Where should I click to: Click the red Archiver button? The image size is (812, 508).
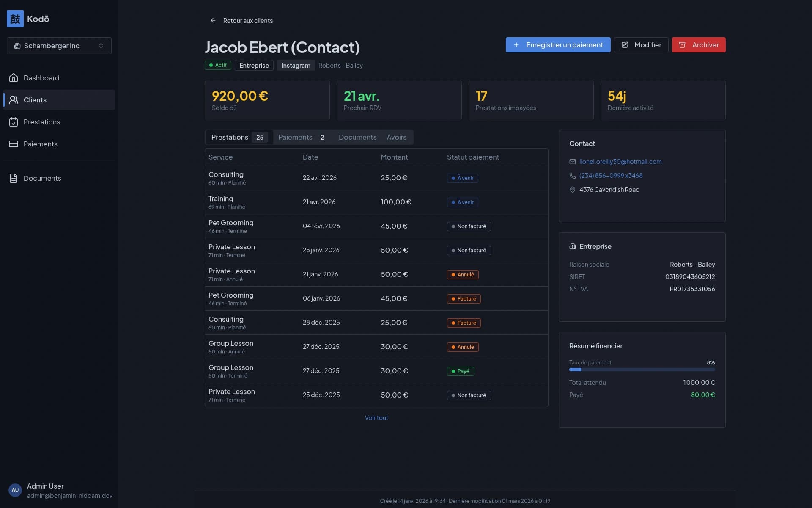[699, 45]
